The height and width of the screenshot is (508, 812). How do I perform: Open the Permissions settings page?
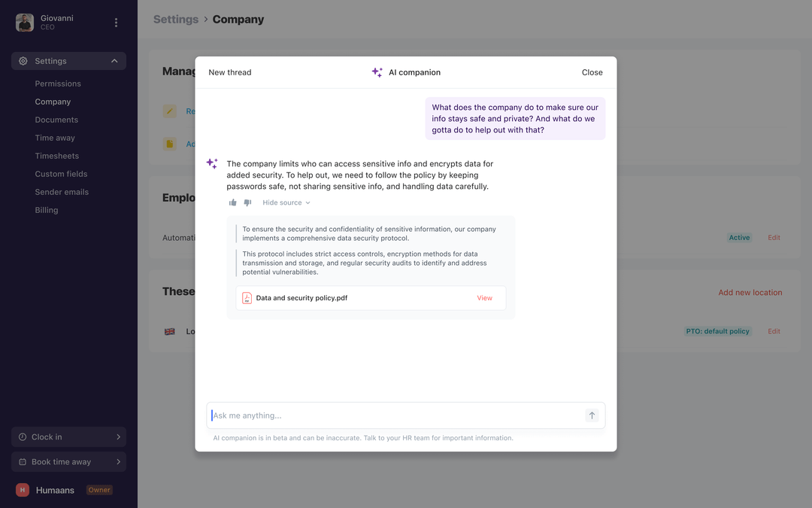[x=58, y=84]
